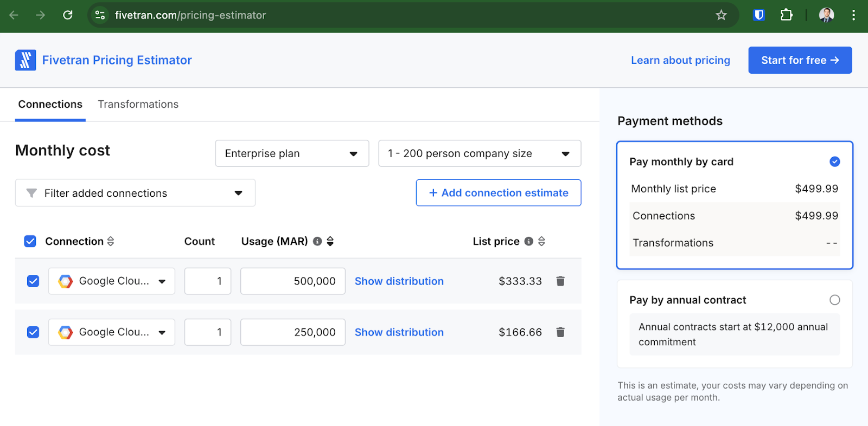Screen dimensions: 868x426
Task: Show distribution for 250,000 row
Action: (399, 332)
